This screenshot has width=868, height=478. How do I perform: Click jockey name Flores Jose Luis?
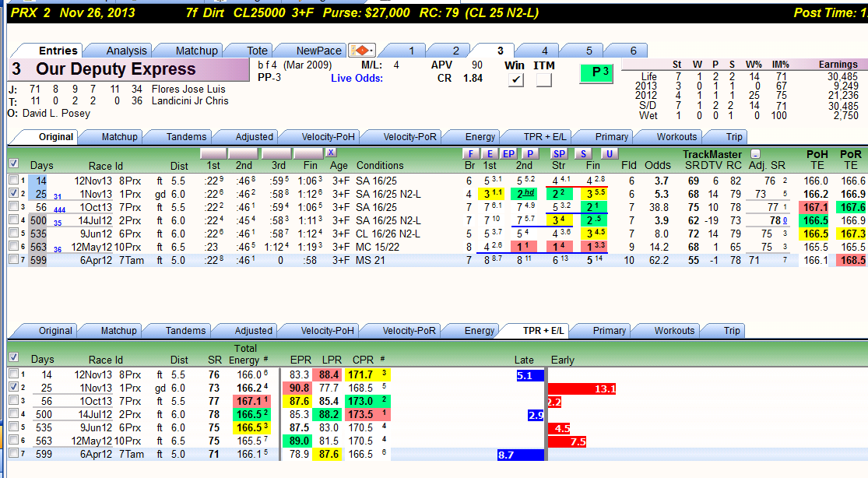coord(188,89)
